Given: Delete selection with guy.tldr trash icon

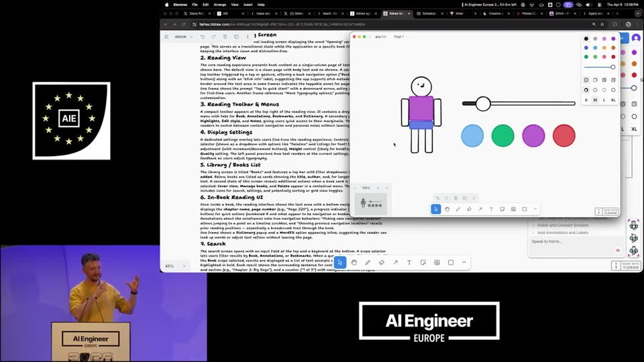Looking at the screenshot, I should click(x=455, y=198).
